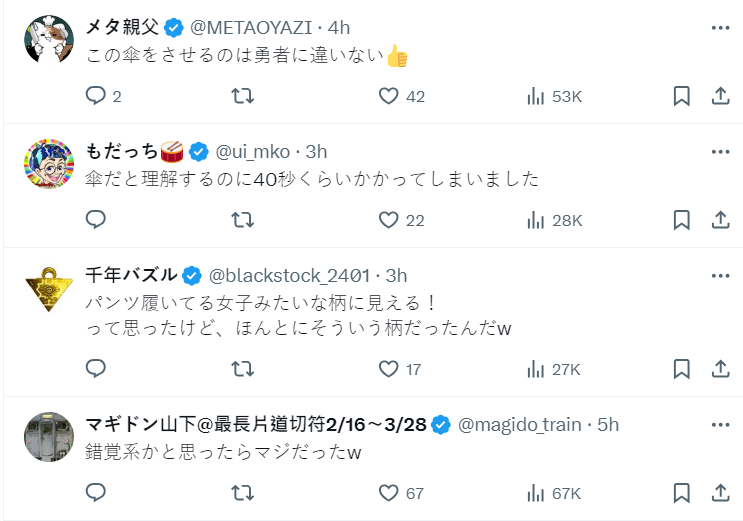Click the 4h timestamp on METAOYAZI's tweet
The height and width of the screenshot is (521, 743).
[339, 28]
